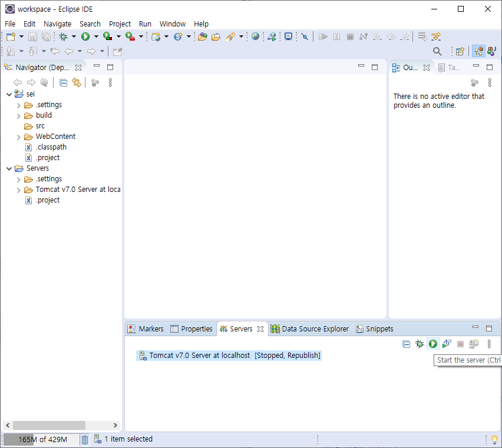Viewport: 502px width, 448px height.
Task: Start server in debug mode icon
Action: 420,344
